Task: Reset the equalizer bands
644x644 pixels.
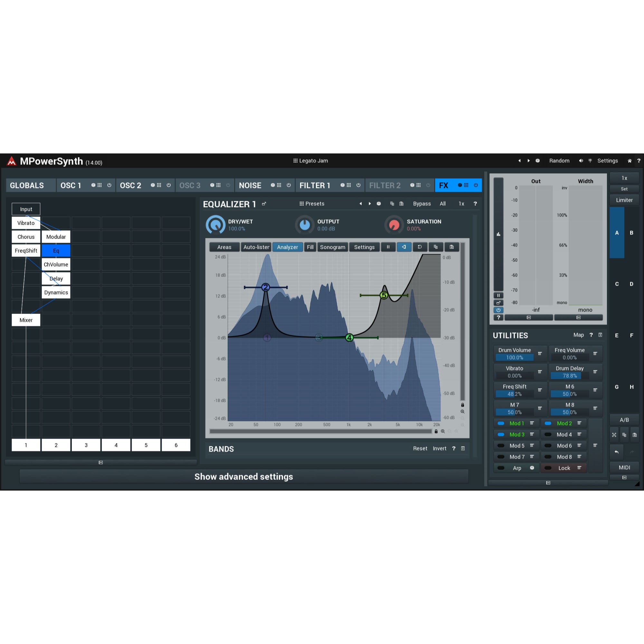Action: pyautogui.click(x=420, y=449)
